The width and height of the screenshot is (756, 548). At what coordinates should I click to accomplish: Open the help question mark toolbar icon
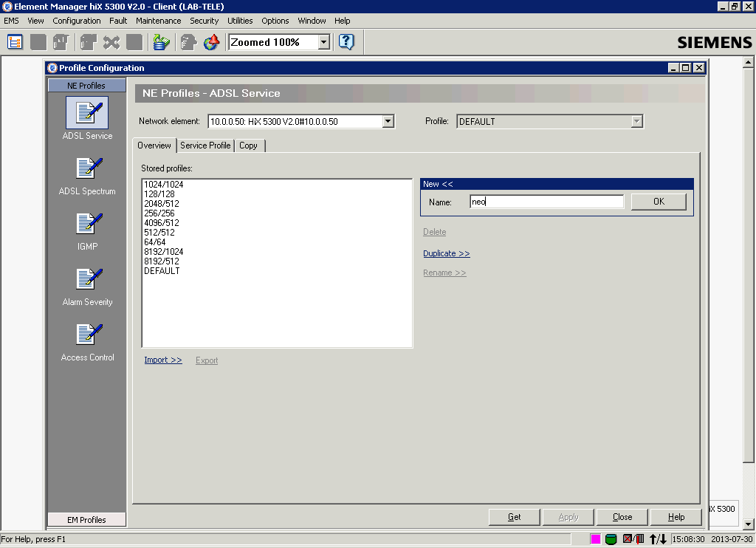coord(346,42)
